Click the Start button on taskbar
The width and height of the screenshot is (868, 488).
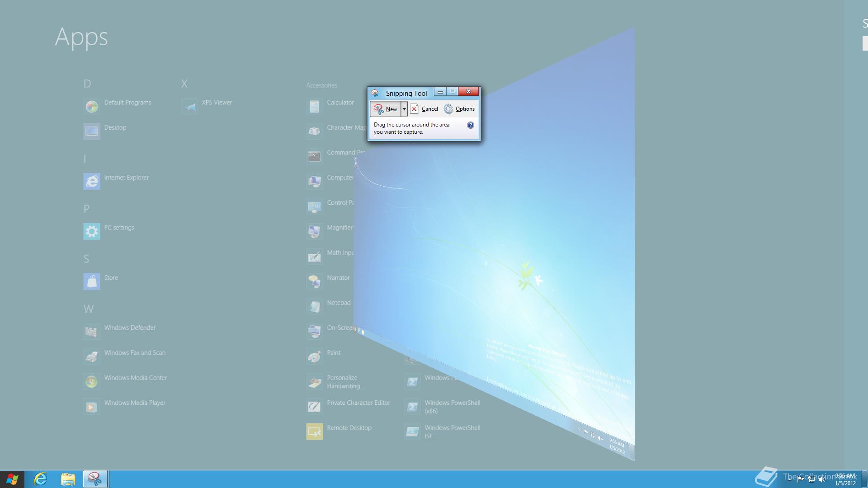(x=12, y=479)
